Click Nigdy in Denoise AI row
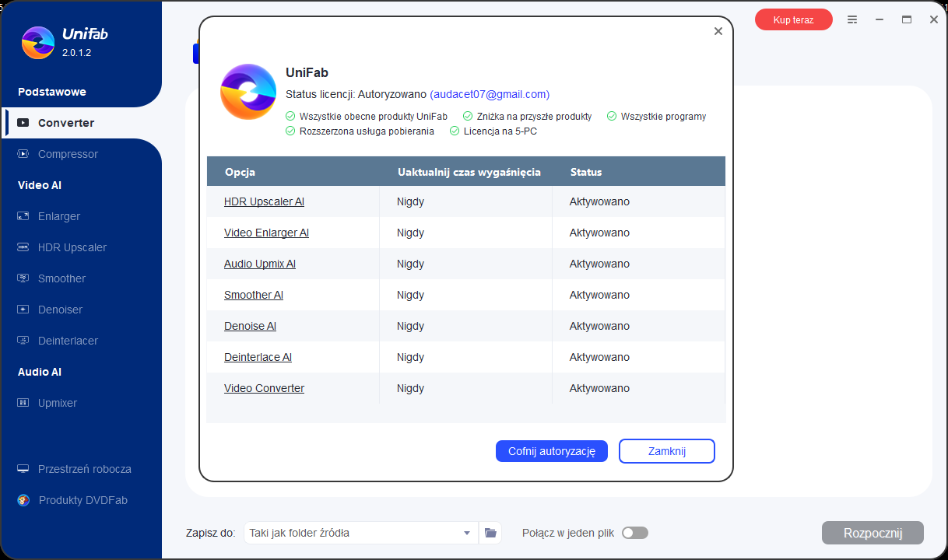 [410, 326]
